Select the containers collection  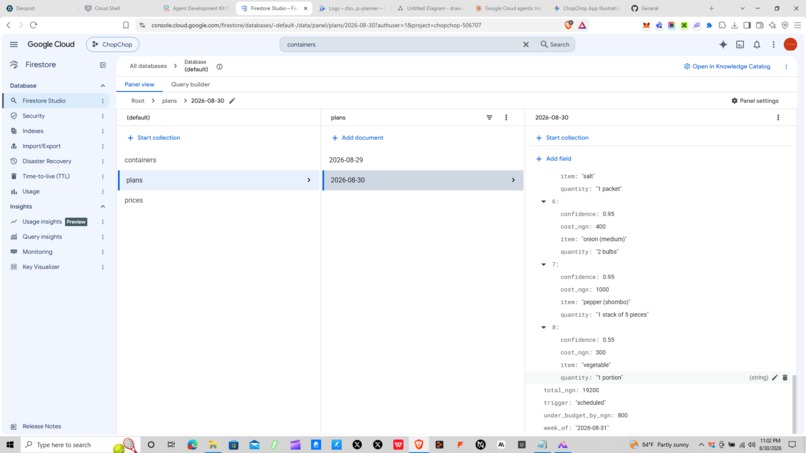pyautogui.click(x=140, y=160)
